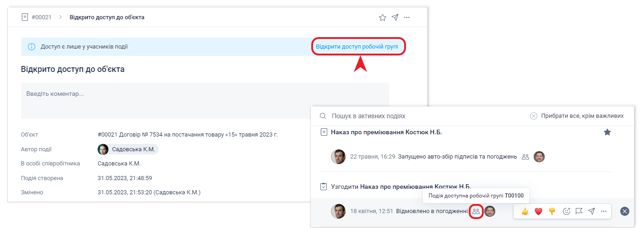Click Садовська К.М. author chip
This screenshot has width=644, height=236.
(128, 149)
